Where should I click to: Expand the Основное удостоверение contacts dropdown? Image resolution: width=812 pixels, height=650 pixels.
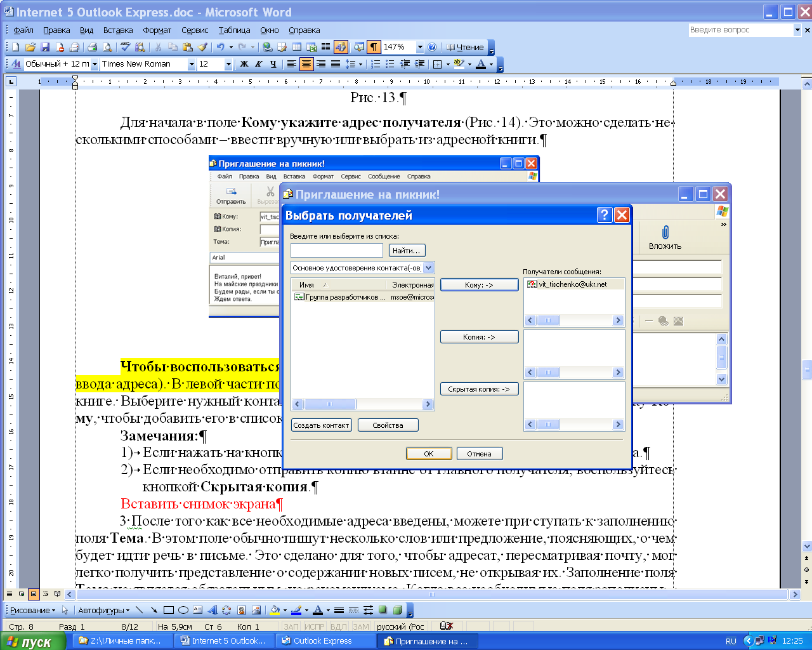click(x=429, y=268)
